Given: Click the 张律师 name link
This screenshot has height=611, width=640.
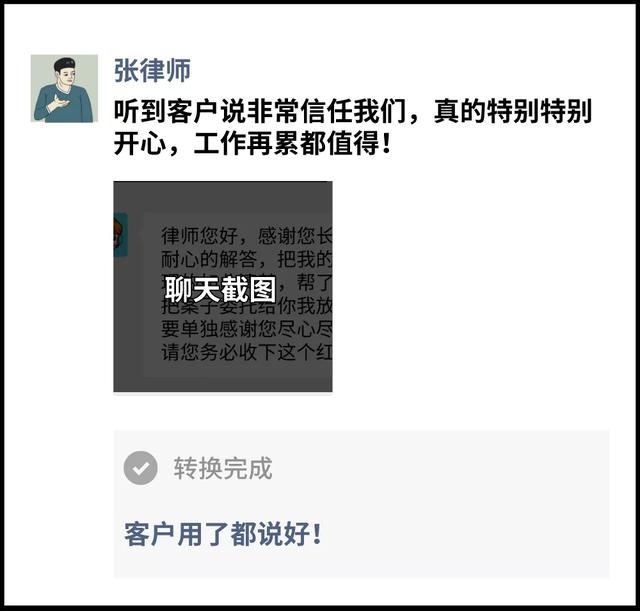Looking at the screenshot, I should coord(152,70).
